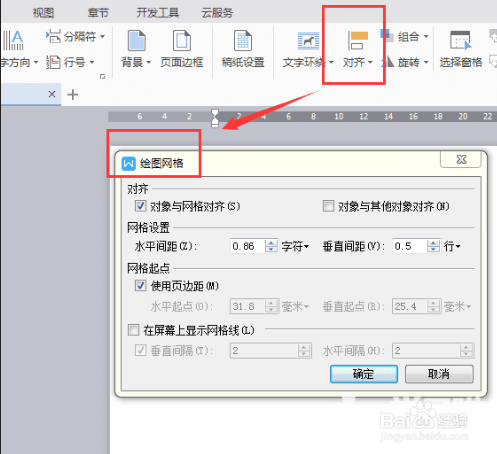Decrease the vertical spacing (垂直间距) value
The width and height of the screenshot is (497, 454).
433,250
